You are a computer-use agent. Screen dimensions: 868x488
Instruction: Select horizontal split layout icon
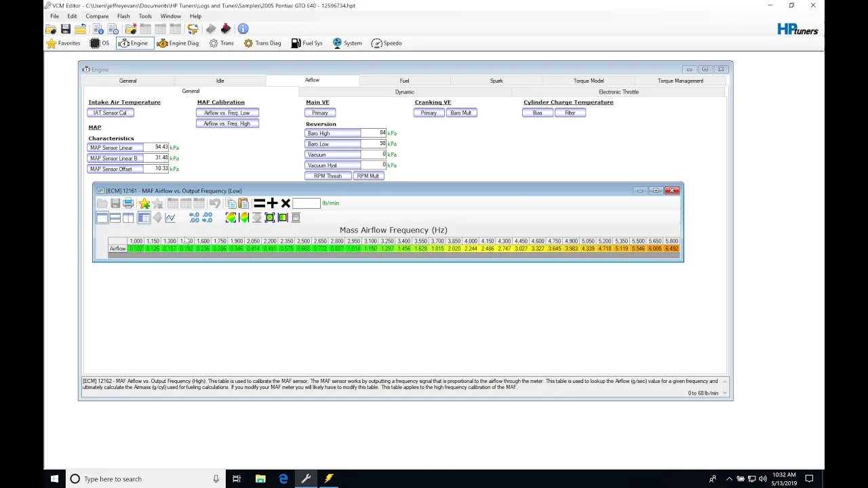(115, 218)
